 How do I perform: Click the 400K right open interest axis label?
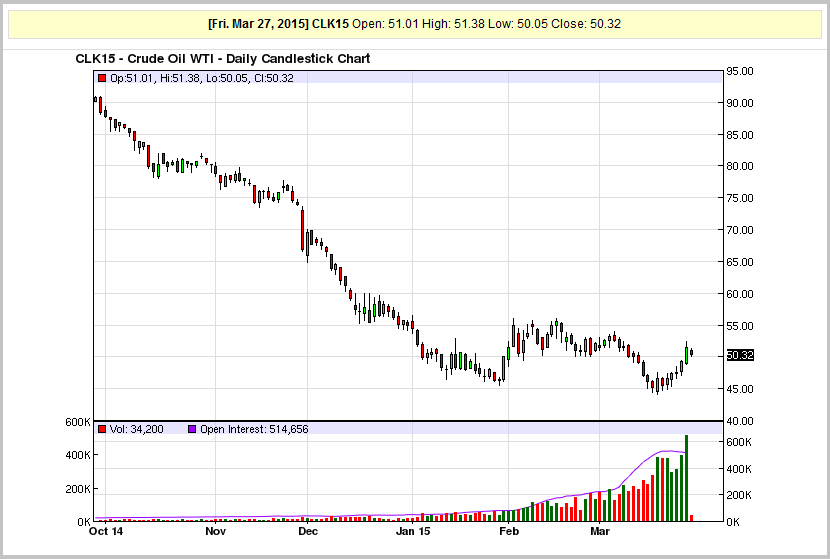point(738,469)
